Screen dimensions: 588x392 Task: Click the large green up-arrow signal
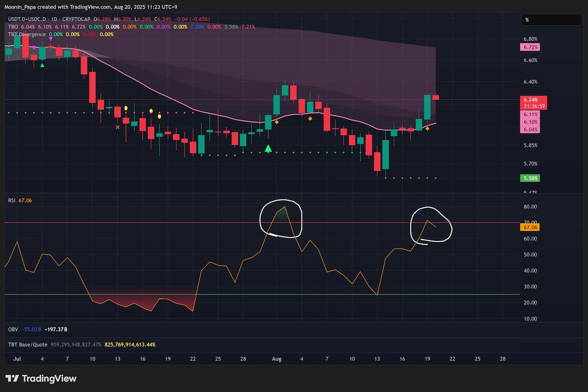(268, 148)
